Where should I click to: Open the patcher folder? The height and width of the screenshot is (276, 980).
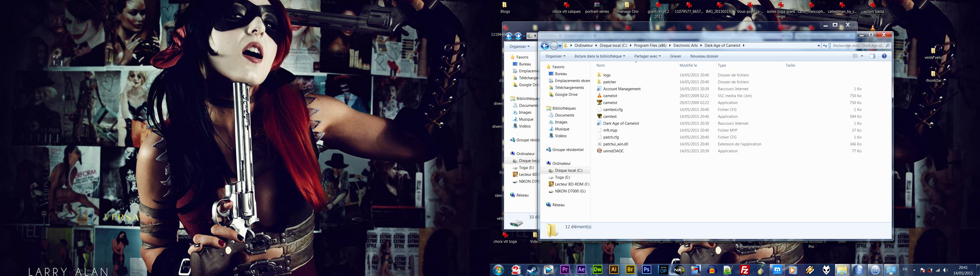(x=609, y=82)
